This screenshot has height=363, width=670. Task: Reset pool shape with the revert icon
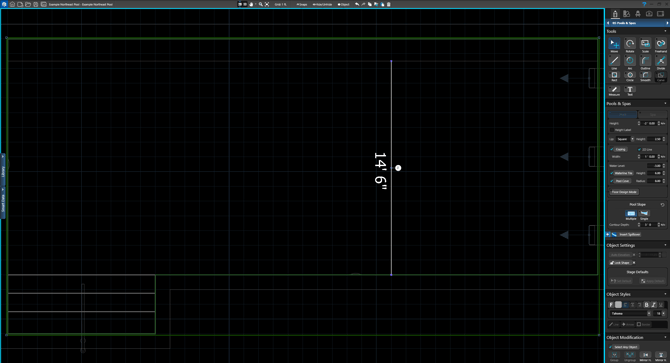[x=662, y=205]
